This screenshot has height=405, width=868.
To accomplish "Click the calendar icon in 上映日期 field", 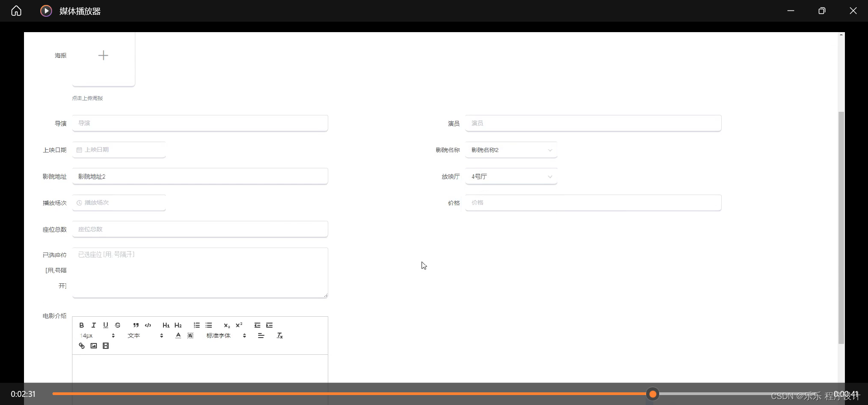I will (79, 150).
